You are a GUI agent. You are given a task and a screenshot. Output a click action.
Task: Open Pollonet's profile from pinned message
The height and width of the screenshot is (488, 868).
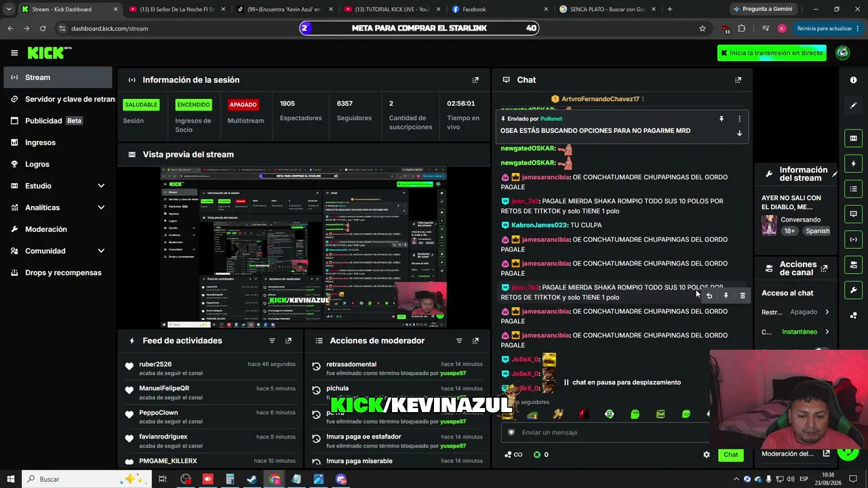point(551,119)
